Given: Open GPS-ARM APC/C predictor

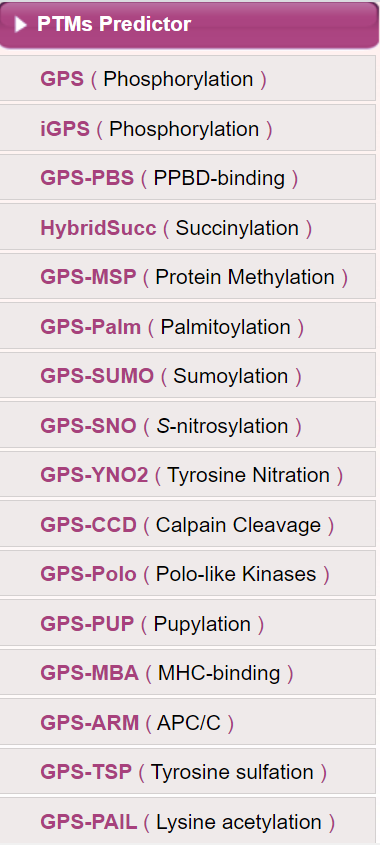Looking at the screenshot, I should click(x=187, y=722).
